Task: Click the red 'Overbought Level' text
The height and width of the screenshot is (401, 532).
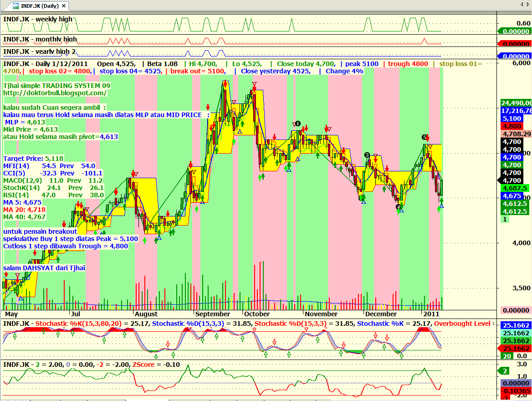Action: click(462, 324)
